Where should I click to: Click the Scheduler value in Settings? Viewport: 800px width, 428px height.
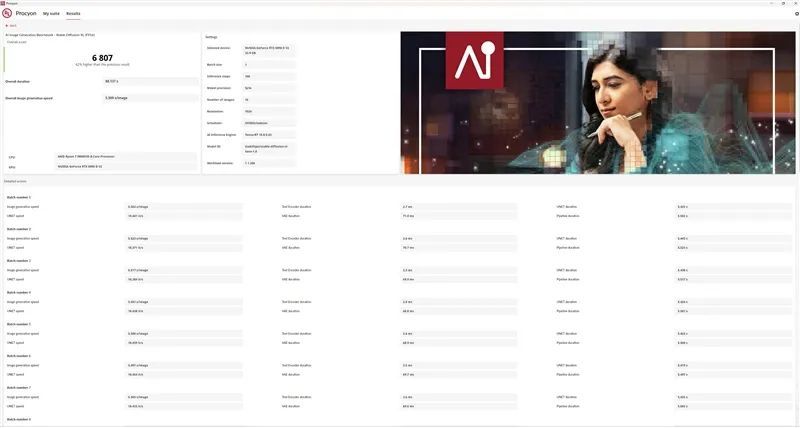pyautogui.click(x=269, y=123)
